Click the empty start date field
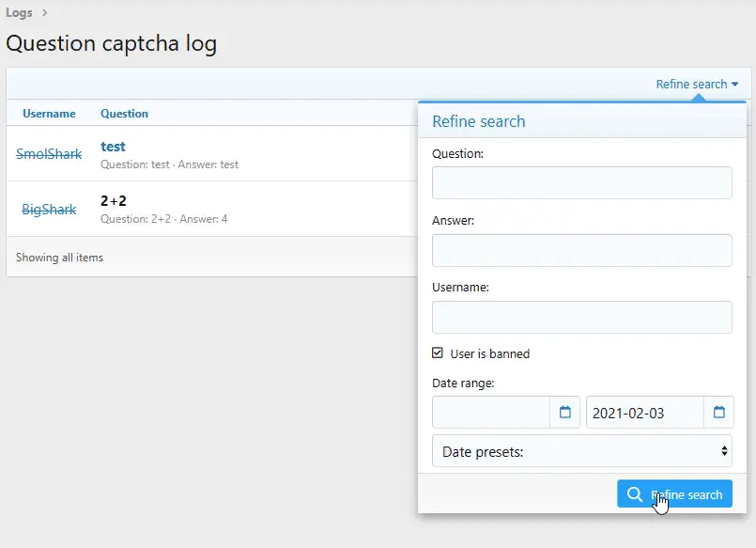The width and height of the screenshot is (756, 548). (x=491, y=413)
